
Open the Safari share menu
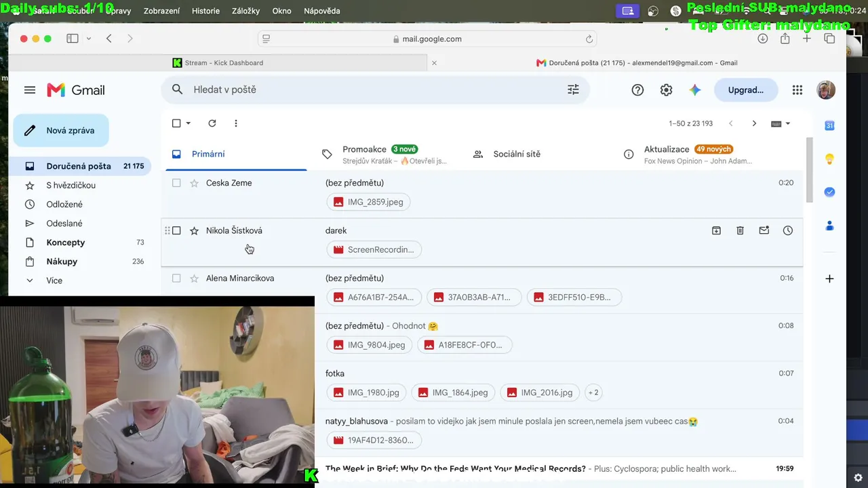(x=785, y=39)
